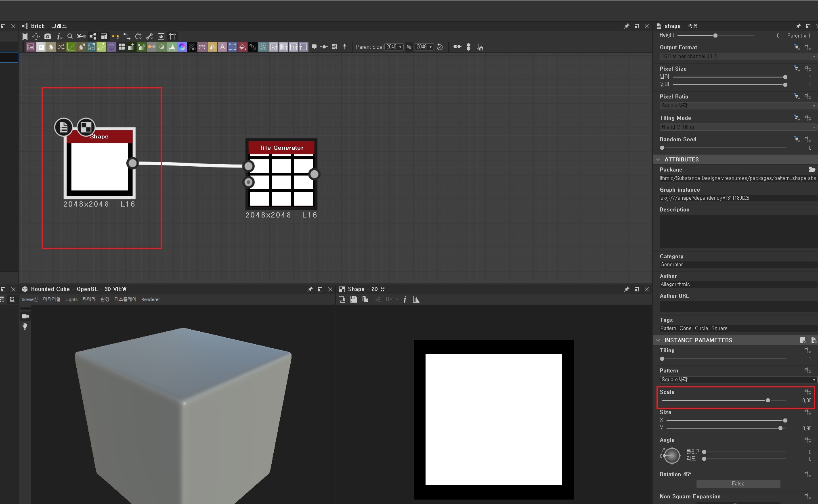Open the Parent Size width 2048 dropdown
818x504 pixels.
click(x=394, y=47)
